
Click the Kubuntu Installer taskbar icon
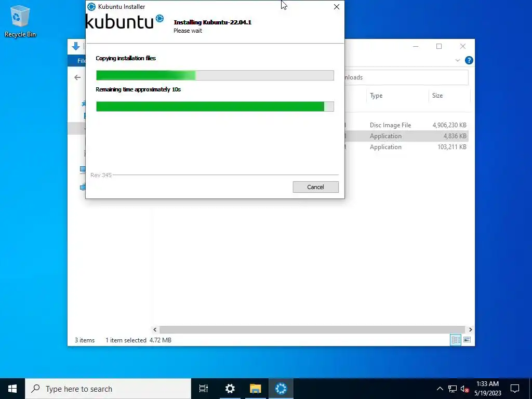[281, 389]
